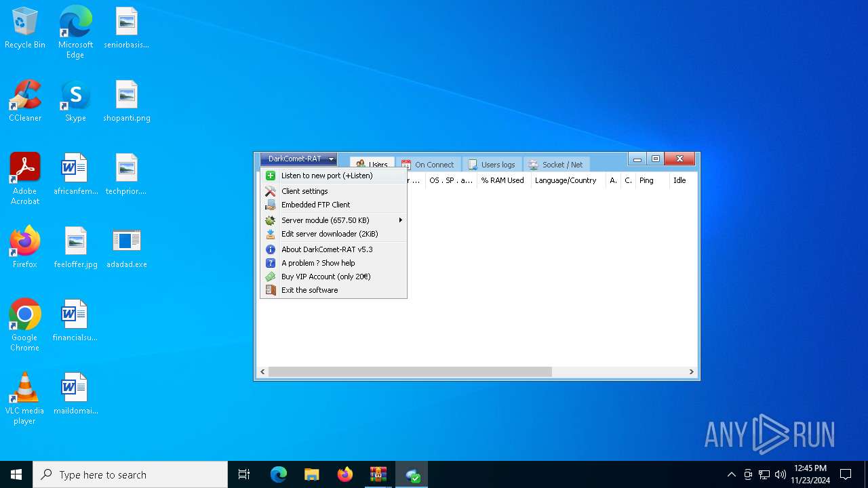
Task: Click the scrollbar left arrow
Action: pyautogui.click(x=263, y=371)
